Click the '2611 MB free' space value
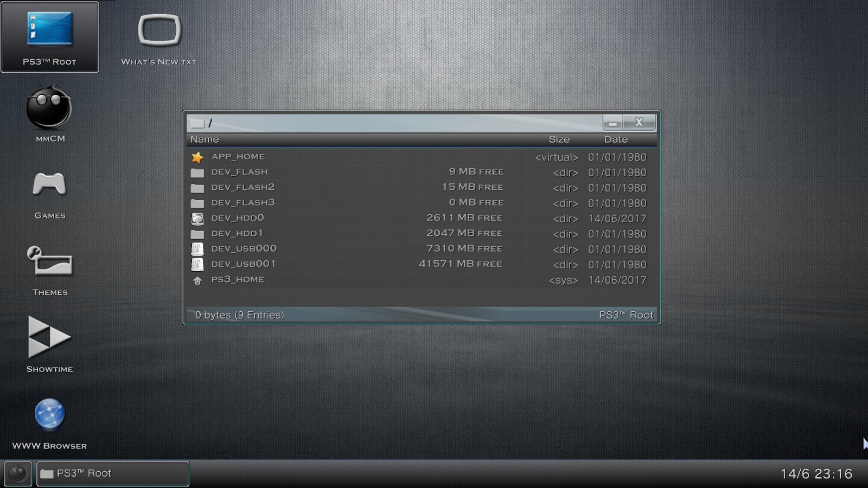This screenshot has width=868, height=488. click(x=464, y=218)
